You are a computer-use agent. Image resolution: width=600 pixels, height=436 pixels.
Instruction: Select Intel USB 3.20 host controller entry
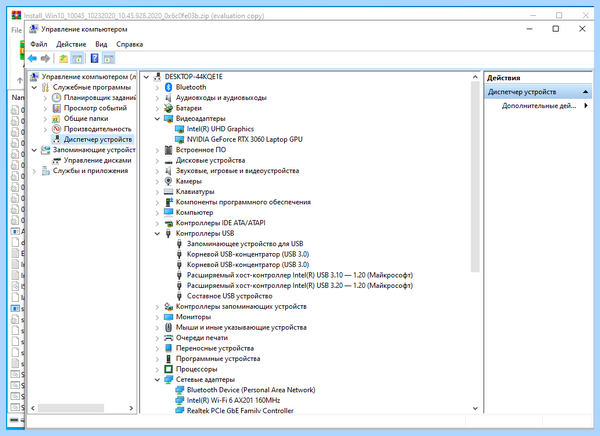point(300,286)
